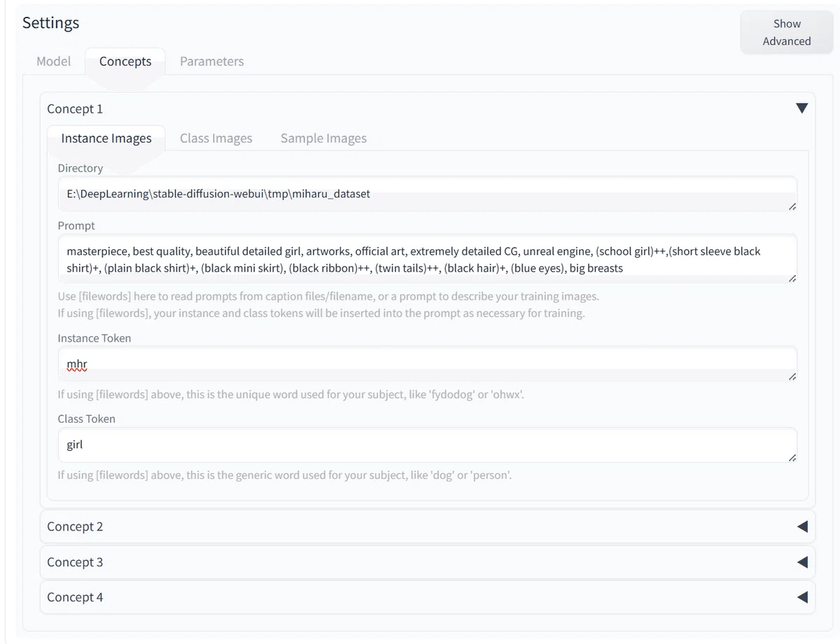Select the Instance Images tab
Viewport: 840px width, 644px height.
pyautogui.click(x=106, y=138)
